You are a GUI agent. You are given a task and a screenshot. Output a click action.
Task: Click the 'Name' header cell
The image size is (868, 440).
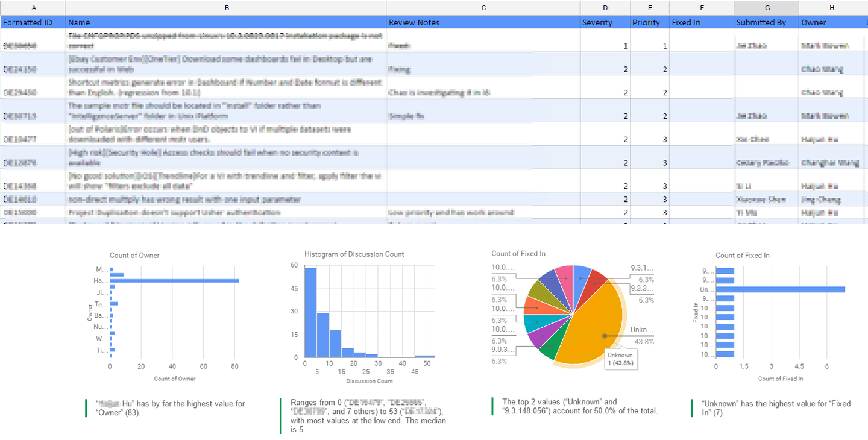tap(226, 22)
